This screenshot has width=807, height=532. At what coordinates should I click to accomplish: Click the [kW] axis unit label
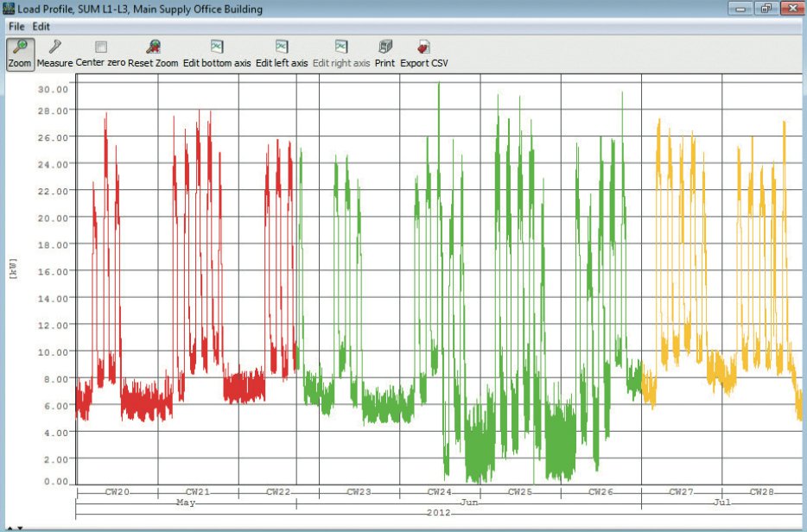pos(13,269)
